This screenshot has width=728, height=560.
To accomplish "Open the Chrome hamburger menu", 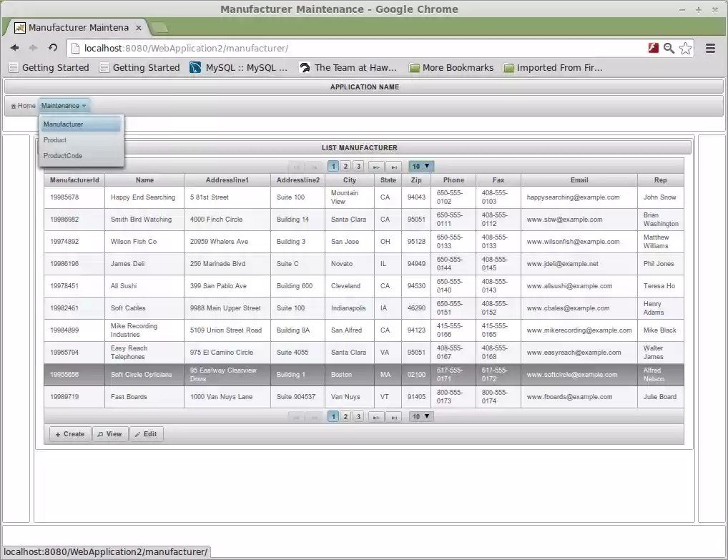I will 710,48.
